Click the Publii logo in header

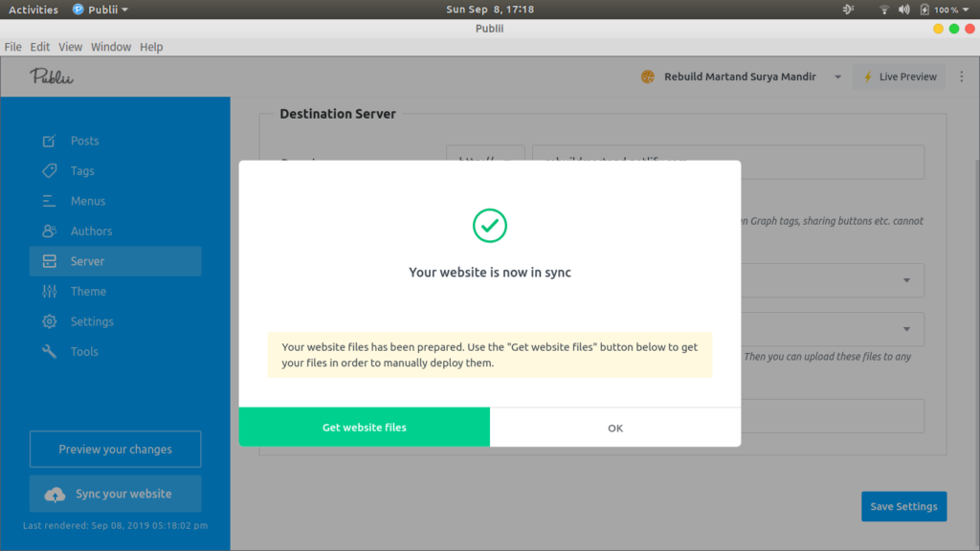(x=52, y=77)
